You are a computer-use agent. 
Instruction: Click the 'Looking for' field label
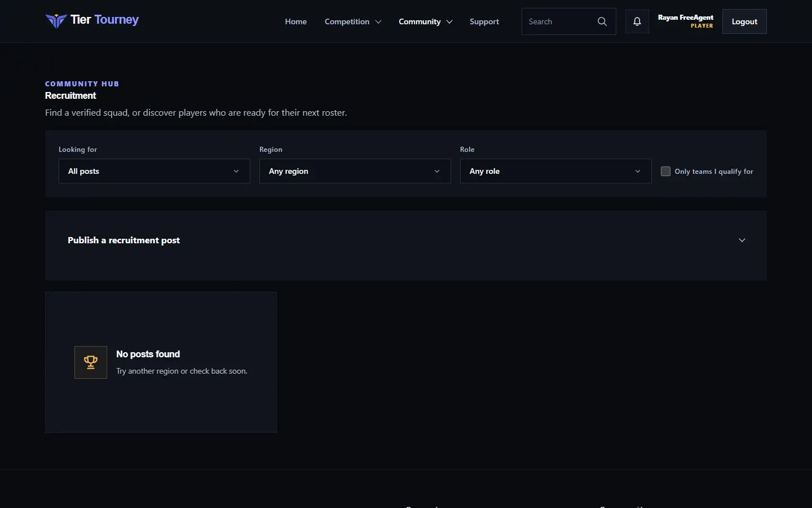tap(78, 150)
